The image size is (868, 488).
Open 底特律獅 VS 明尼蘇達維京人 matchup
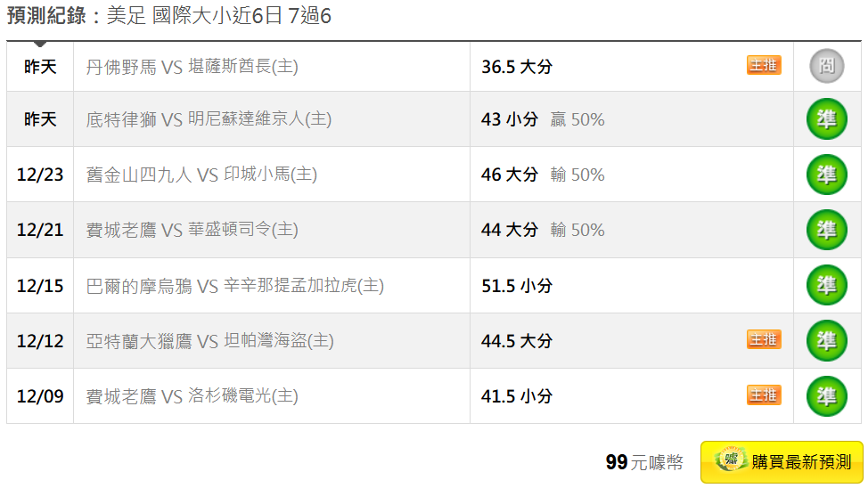[x=209, y=119]
